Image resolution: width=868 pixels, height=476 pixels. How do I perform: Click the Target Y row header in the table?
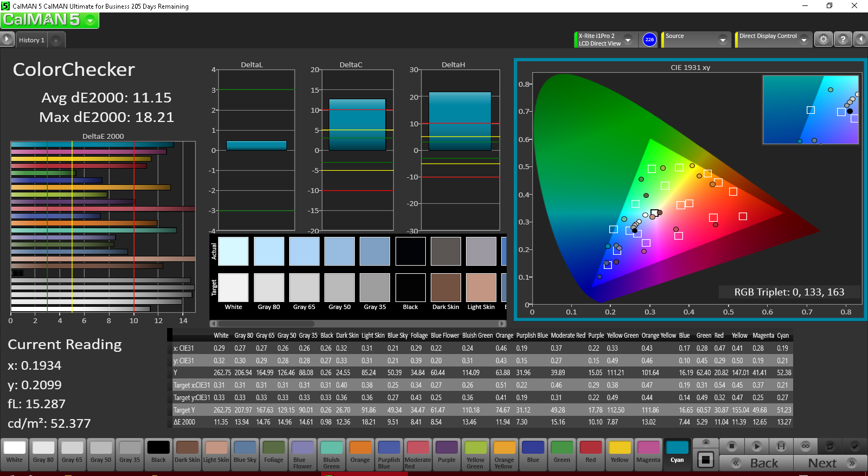(184, 410)
